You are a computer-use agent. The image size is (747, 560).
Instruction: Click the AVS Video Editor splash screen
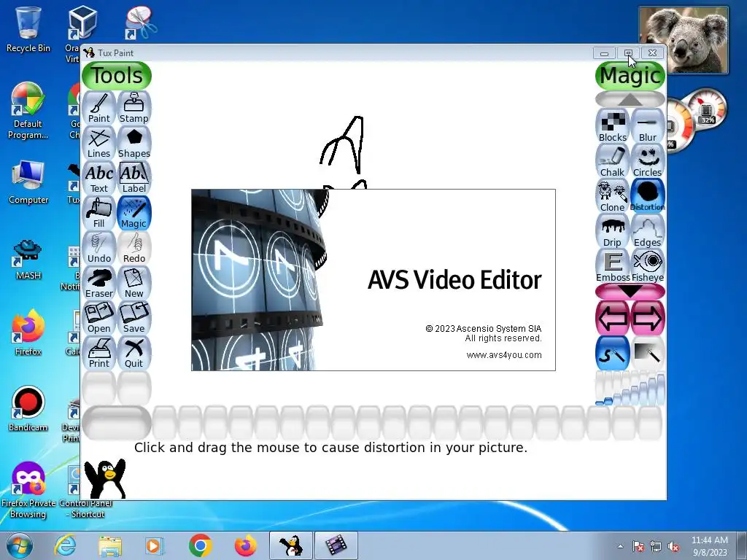373,280
